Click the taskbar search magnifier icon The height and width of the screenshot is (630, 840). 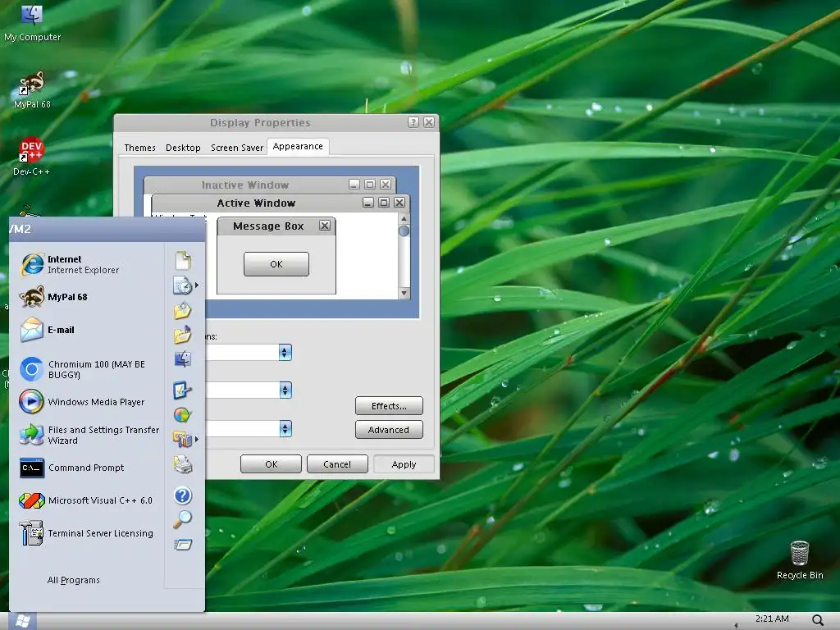(818, 620)
